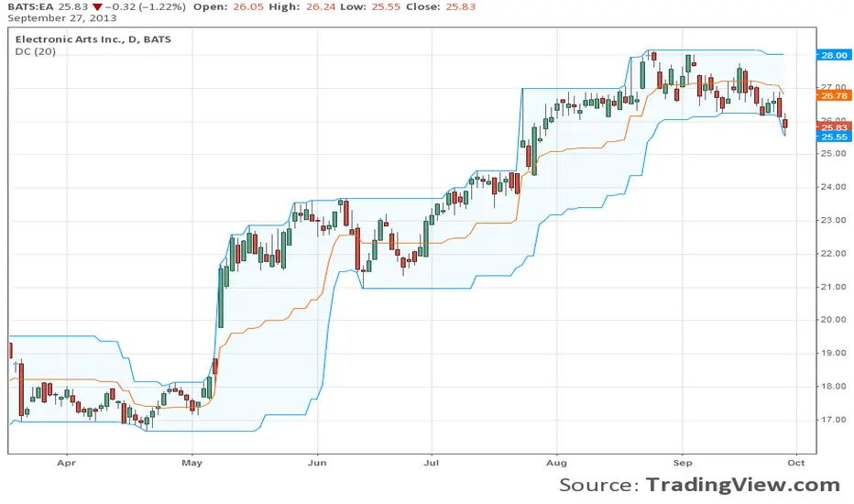Image resolution: width=854 pixels, height=504 pixels.
Task: Click the Sep label on time axis
Action: click(683, 463)
